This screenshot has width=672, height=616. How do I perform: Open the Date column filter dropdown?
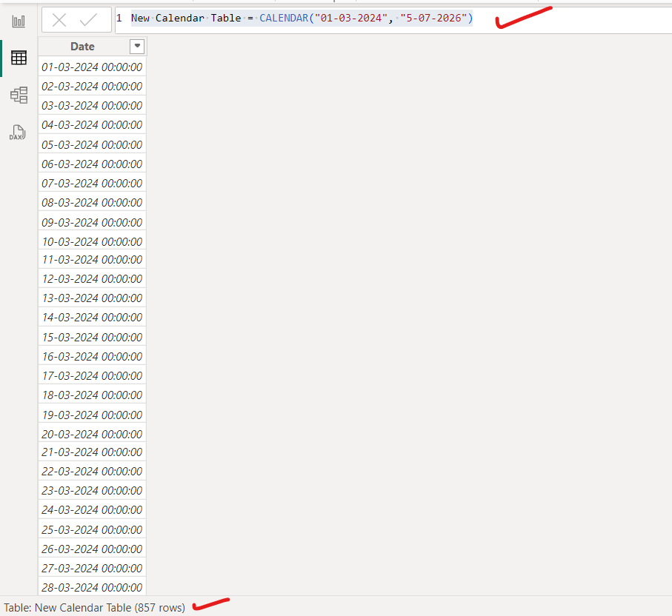pos(137,46)
